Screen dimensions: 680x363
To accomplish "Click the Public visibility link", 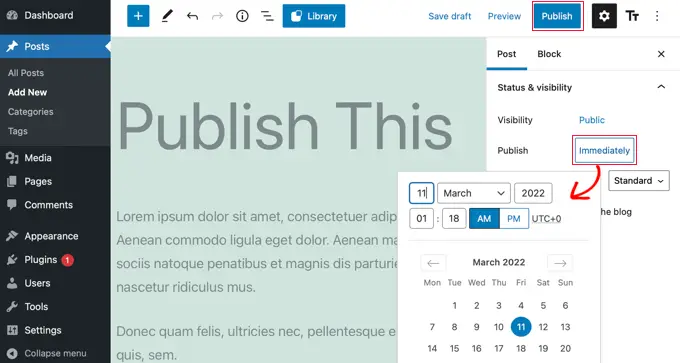I will tap(592, 120).
